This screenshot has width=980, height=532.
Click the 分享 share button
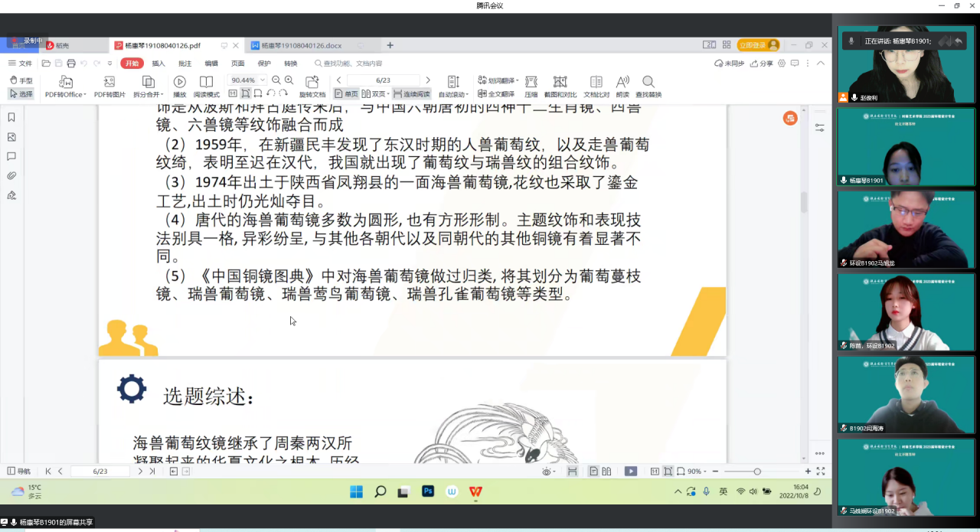pyautogui.click(x=762, y=64)
